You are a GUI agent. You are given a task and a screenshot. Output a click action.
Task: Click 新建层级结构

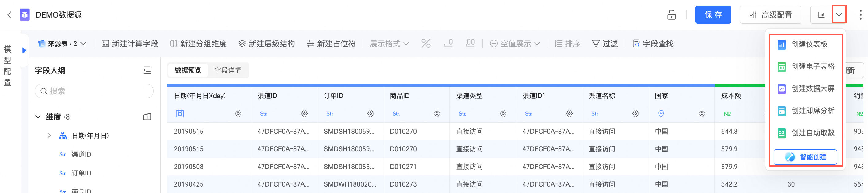pyautogui.click(x=267, y=44)
